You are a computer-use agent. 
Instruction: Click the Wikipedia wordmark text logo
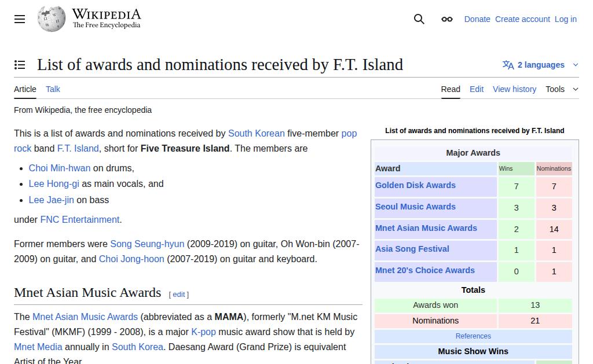(107, 19)
